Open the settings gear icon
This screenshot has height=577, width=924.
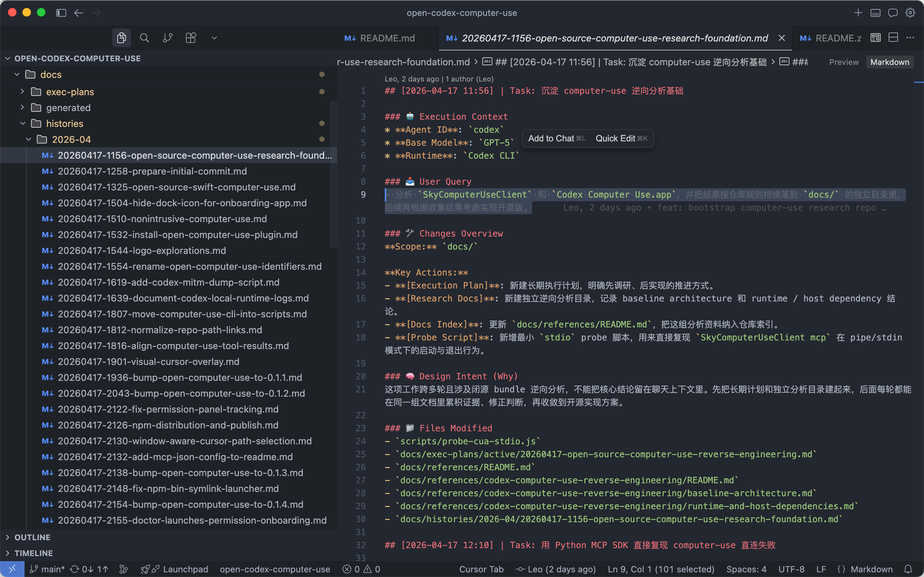pyautogui.click(x=910, y=13)
